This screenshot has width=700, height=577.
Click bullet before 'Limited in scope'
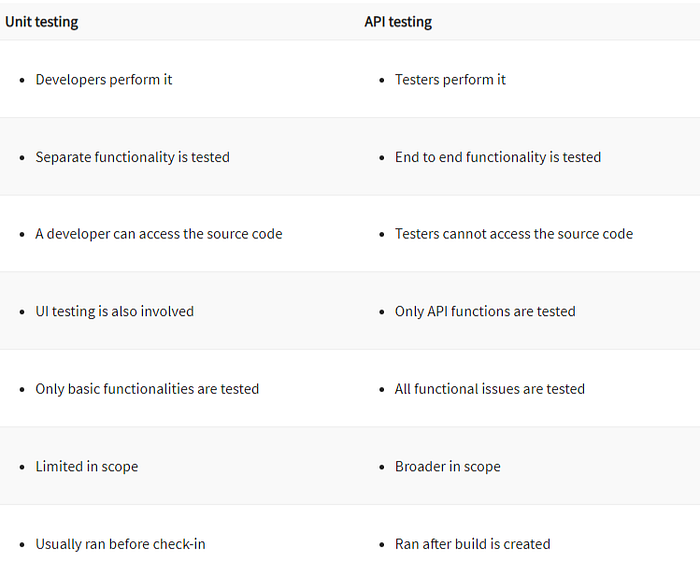pyautogui.click(x=23, y=467)
